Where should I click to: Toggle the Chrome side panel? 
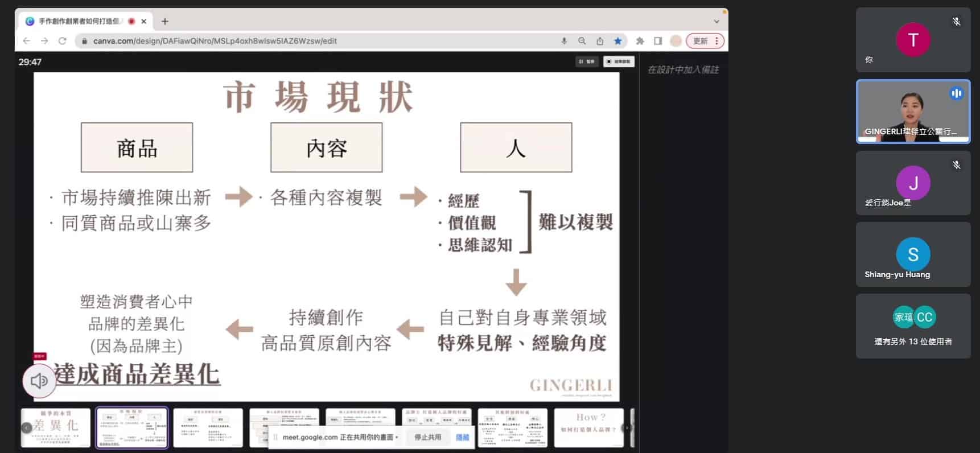coord(658,41)
